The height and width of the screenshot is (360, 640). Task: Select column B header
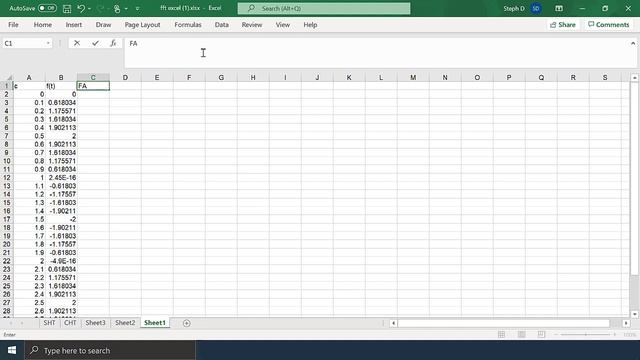(x=61, y=78)
